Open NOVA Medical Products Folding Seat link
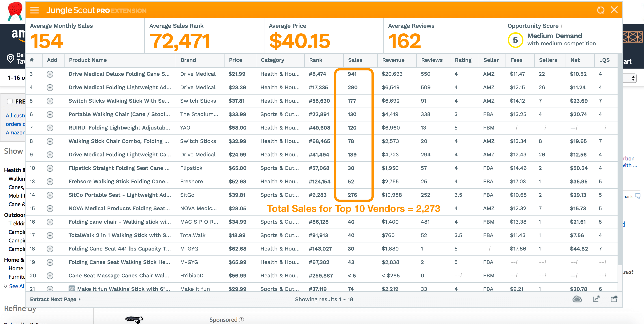644x324 pixels. [x=119, y=209]
